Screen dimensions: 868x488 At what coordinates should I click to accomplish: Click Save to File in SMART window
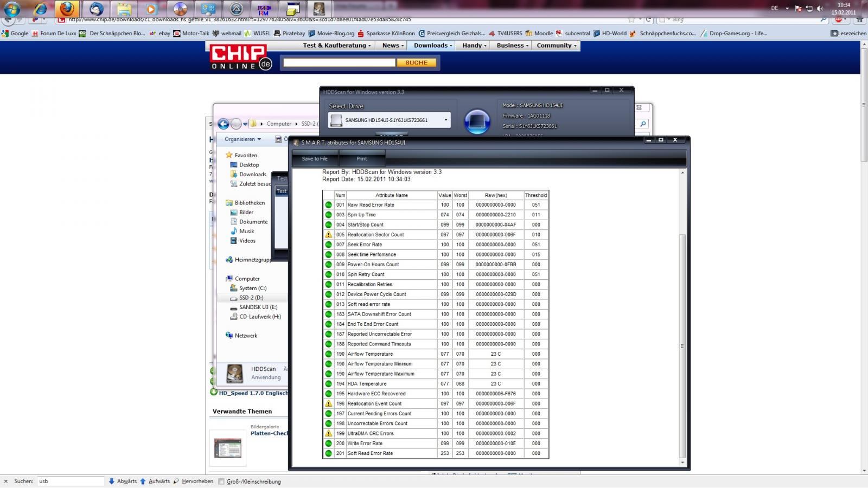tap(315, 159)
